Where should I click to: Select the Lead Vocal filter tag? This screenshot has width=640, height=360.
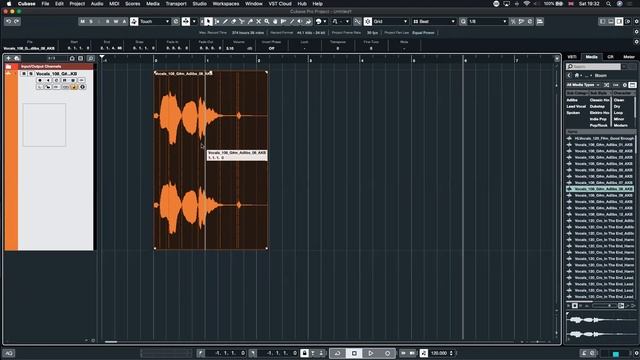coord(576,107)
